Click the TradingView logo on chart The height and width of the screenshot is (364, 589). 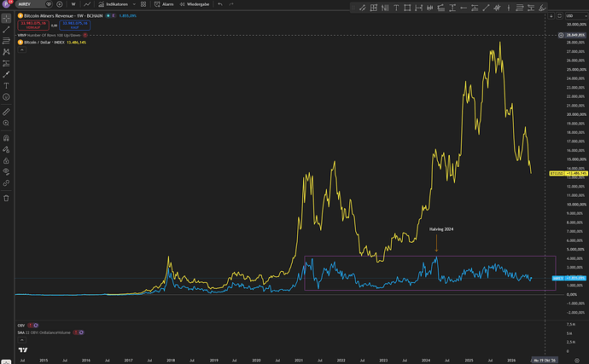23,350
